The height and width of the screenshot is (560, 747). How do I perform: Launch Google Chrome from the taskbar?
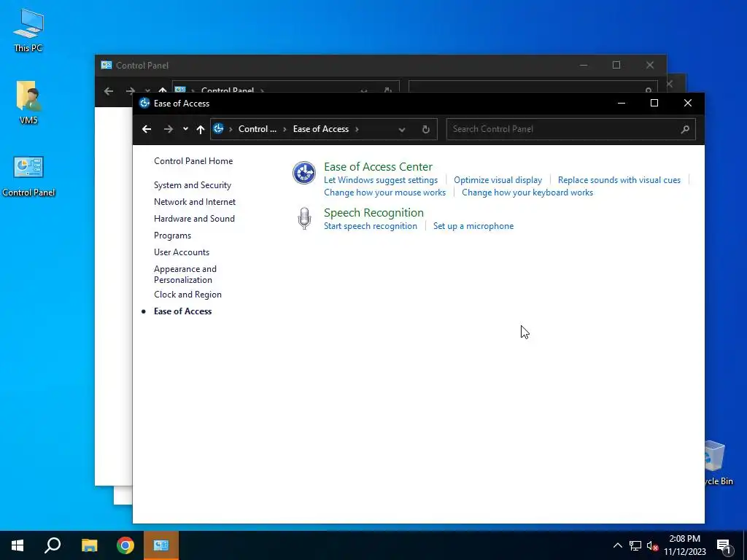pyautogui.click(x=125, y=545)
